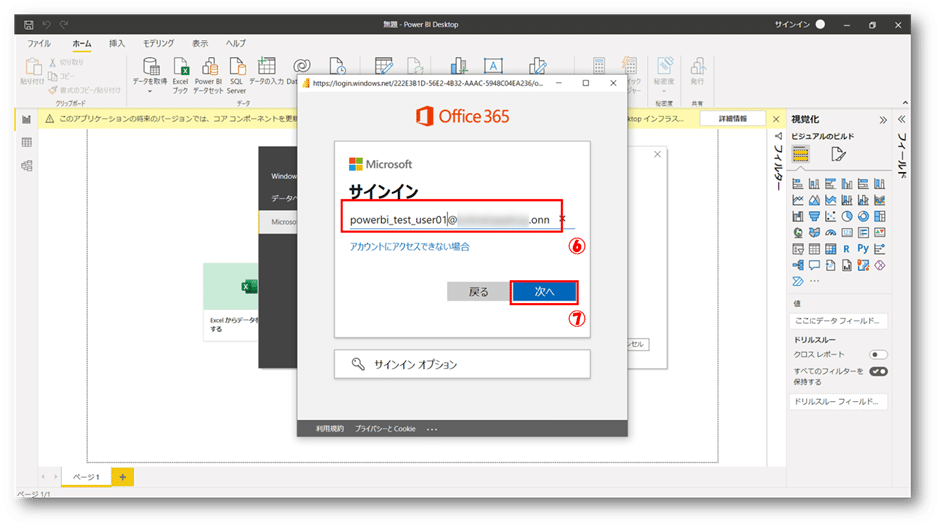Select the donut chart visual

pyautogui.click(x=863, y=216)
